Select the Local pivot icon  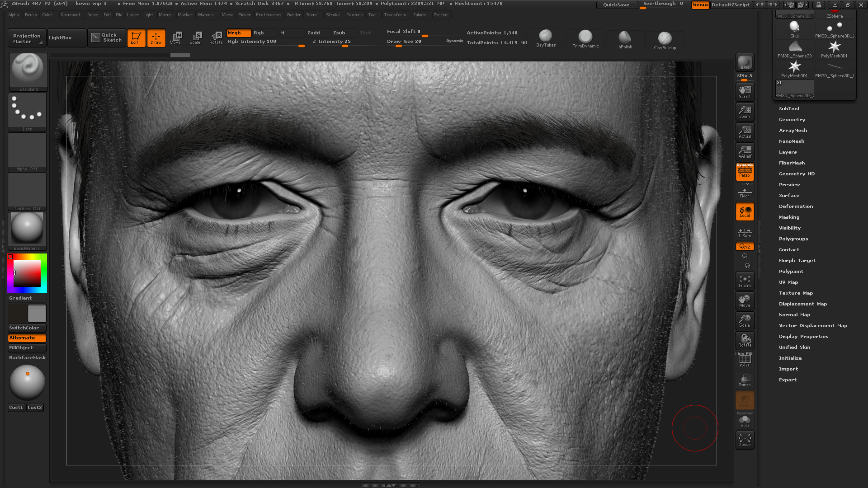[x=745, y=211]
